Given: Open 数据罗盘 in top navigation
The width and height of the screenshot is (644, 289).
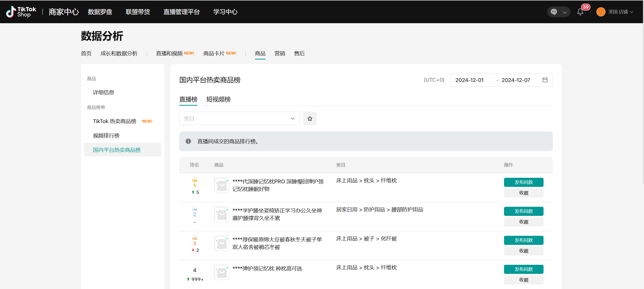Looking at the screenshot, I should click(x=100, y=12).
